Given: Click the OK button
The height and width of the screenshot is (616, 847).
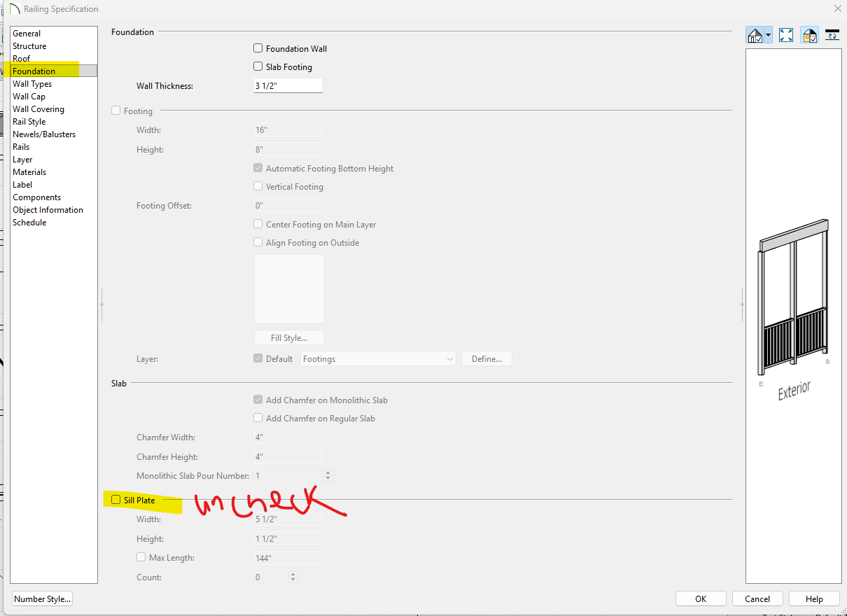Looking at the screenshot, I should (701, 598).
